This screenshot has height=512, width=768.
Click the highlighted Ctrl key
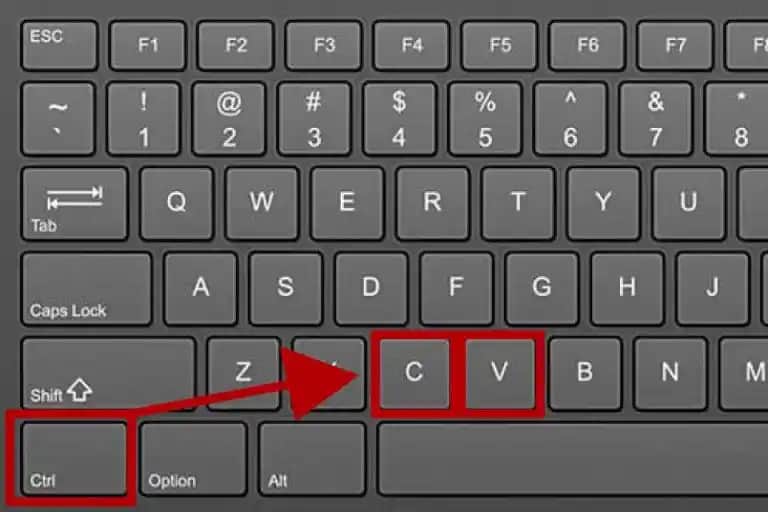[74, 459]
